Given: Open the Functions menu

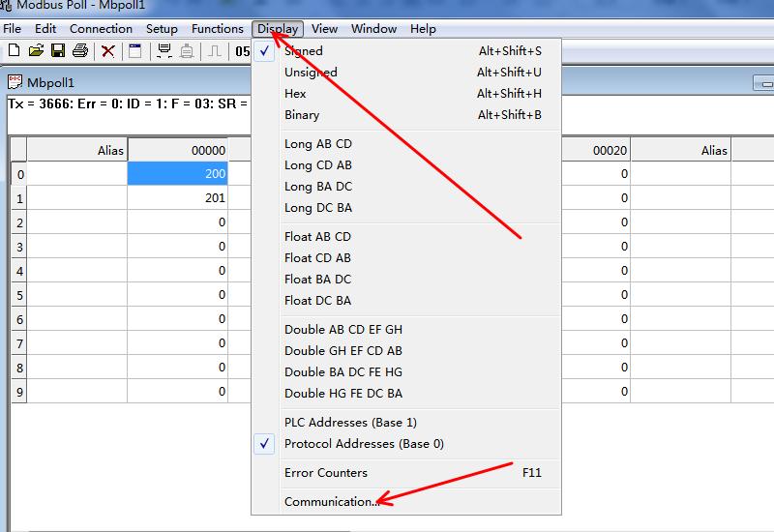Looking at the screenshot, I should [217, 29].
